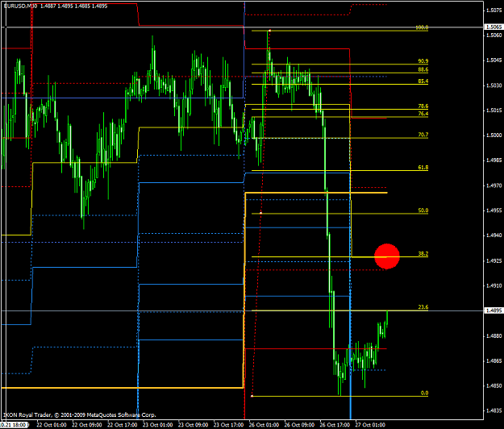
Task: Select the 78.6 Fibonacci level label
Action: click(423, 106)
